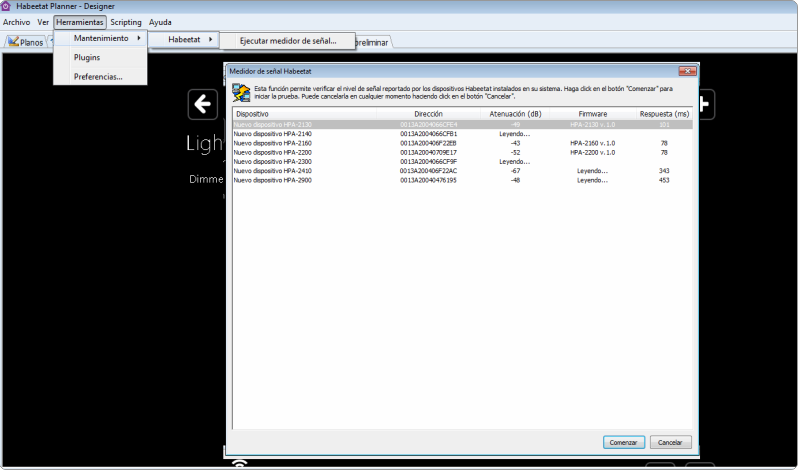
Task: Select row Nuevo dispositivo HPA-2130
Action: tap(463, 124)
